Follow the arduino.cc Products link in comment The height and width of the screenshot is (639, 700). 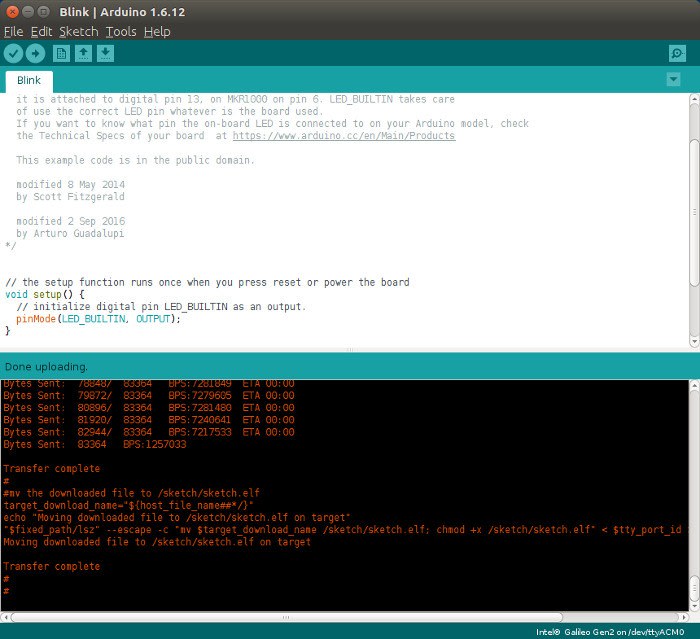[x=344, y=136]
